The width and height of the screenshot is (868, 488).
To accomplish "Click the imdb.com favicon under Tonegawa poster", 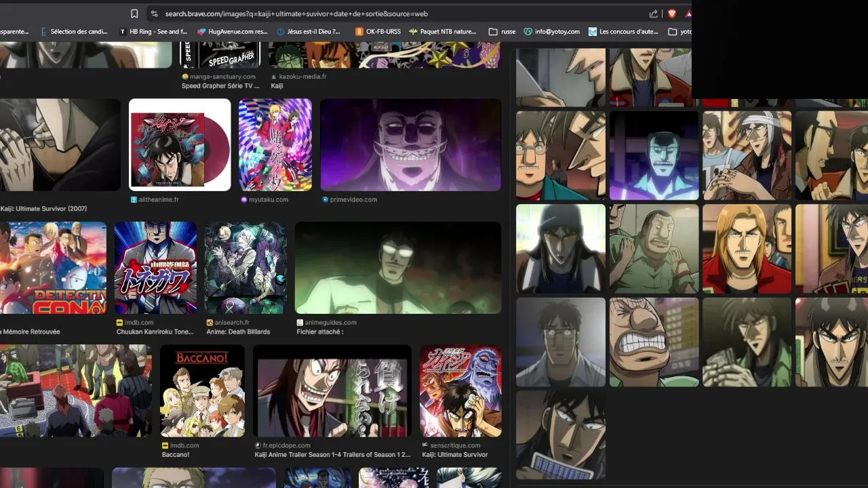I will 120,323.
